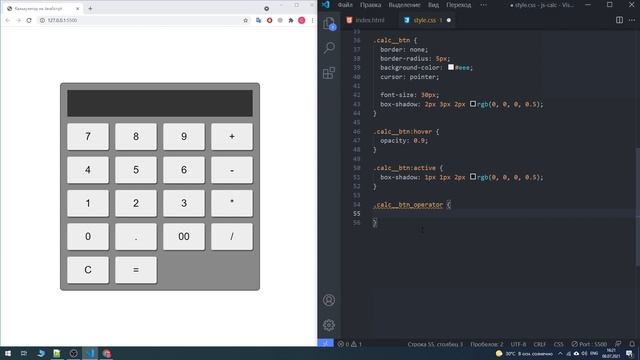Click the calculator plus button

[x=232, y=136]
